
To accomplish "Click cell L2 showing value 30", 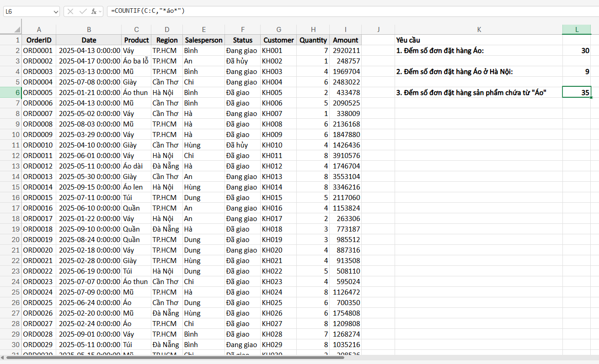I will coord(577,51).
